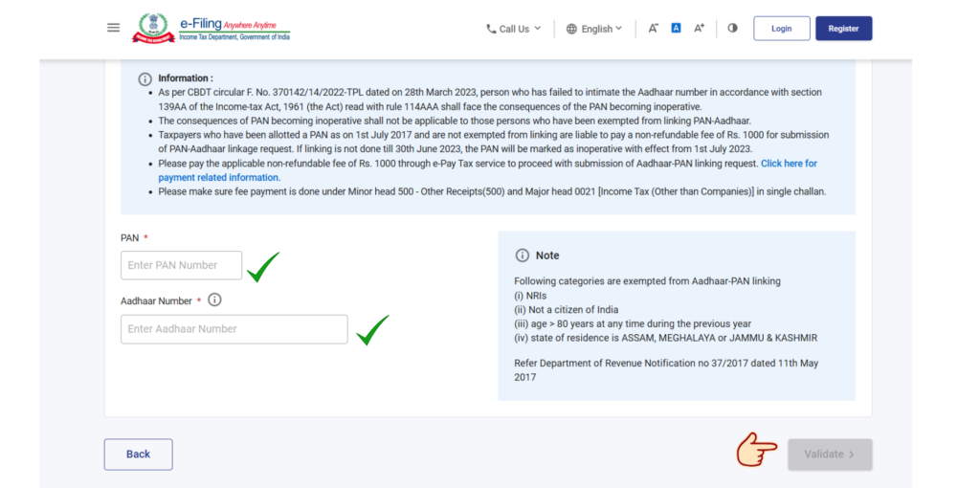This screenshot has width=980, height=488.
Task: Reset to default font size A icon
Action: tap(676, 28)
